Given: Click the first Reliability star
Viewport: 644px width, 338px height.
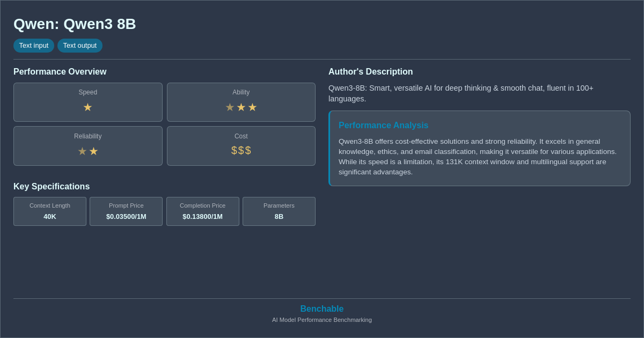Looking at the screenshot, I should [x=82, y=151].
